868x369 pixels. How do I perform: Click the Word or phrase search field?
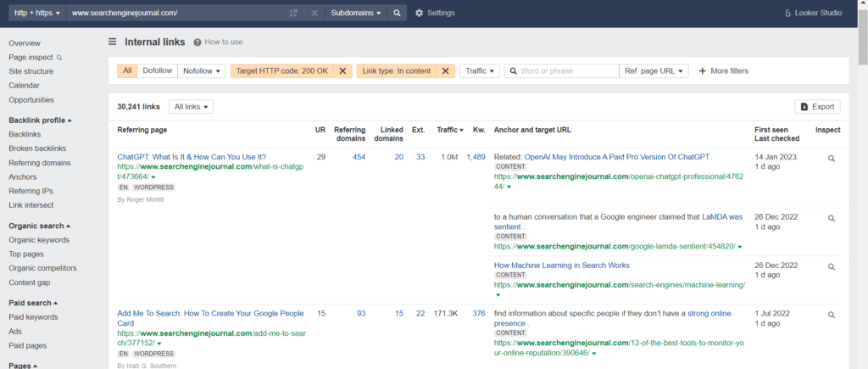[x=561, y=71]
